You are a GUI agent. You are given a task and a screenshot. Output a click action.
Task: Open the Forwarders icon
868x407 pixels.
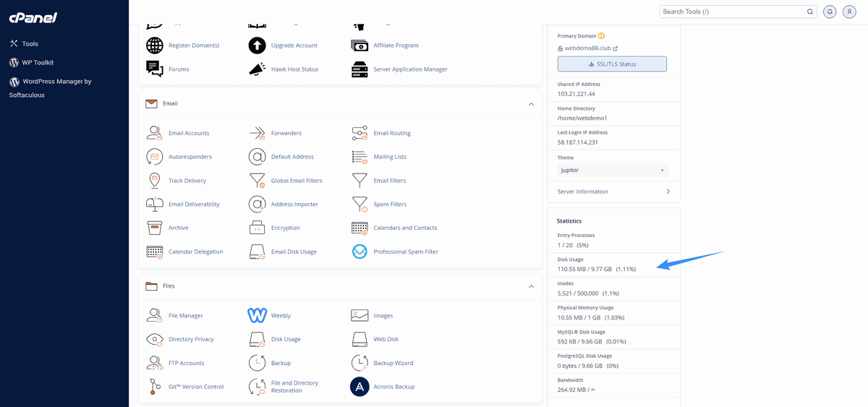[x=257, y=133]
